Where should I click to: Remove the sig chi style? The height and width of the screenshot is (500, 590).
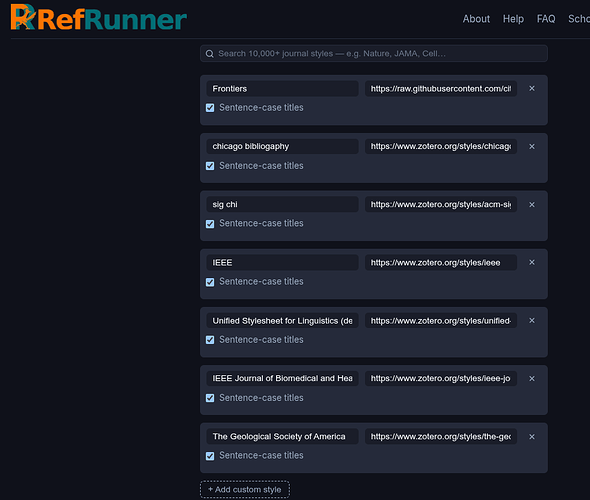[532, 205]
